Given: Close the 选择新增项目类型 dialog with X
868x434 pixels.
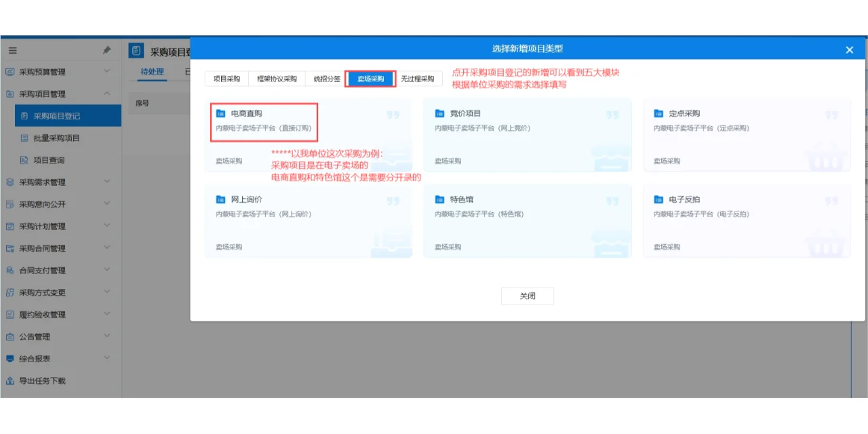Looking at the screenshot, I should [850, 50].
